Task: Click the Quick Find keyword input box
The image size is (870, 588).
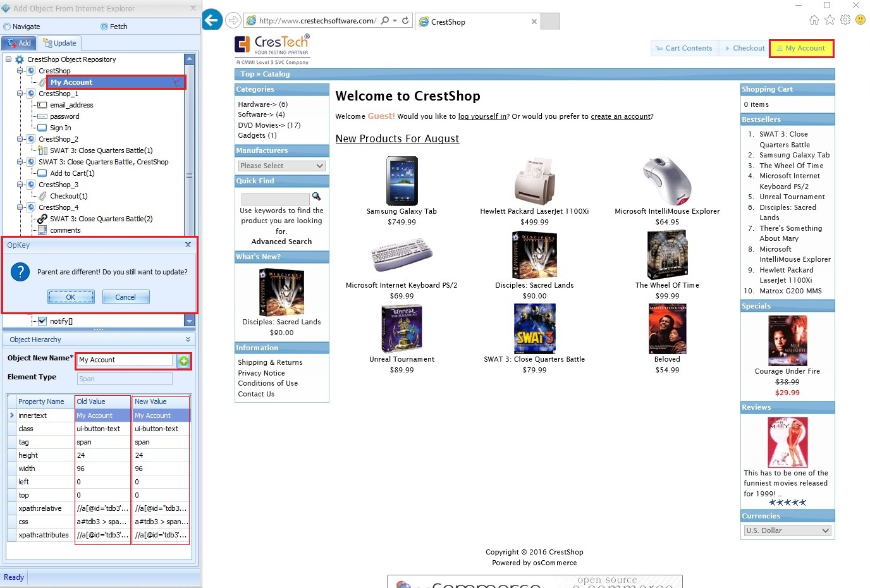Action: [x=276, y=199]
